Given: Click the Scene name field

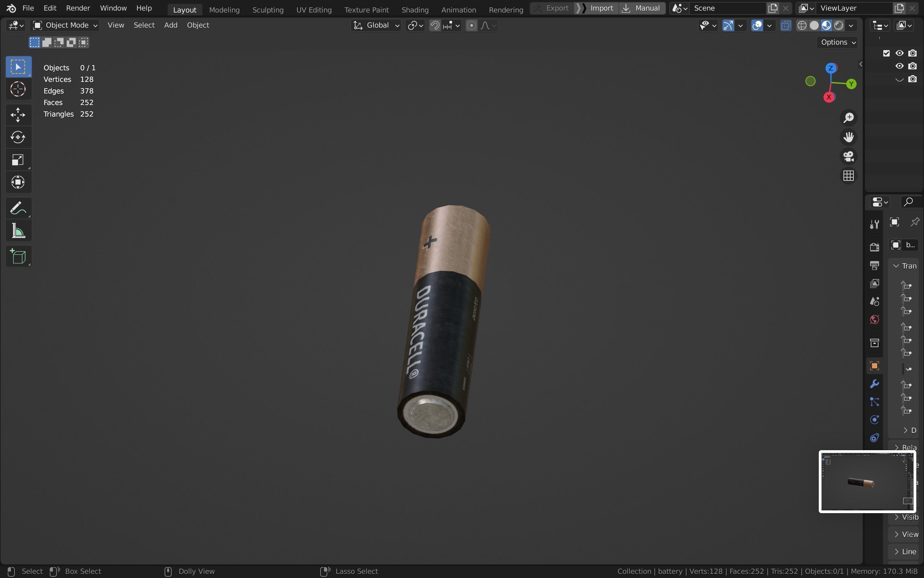Looking at the screenshot, I should point(727,8).
